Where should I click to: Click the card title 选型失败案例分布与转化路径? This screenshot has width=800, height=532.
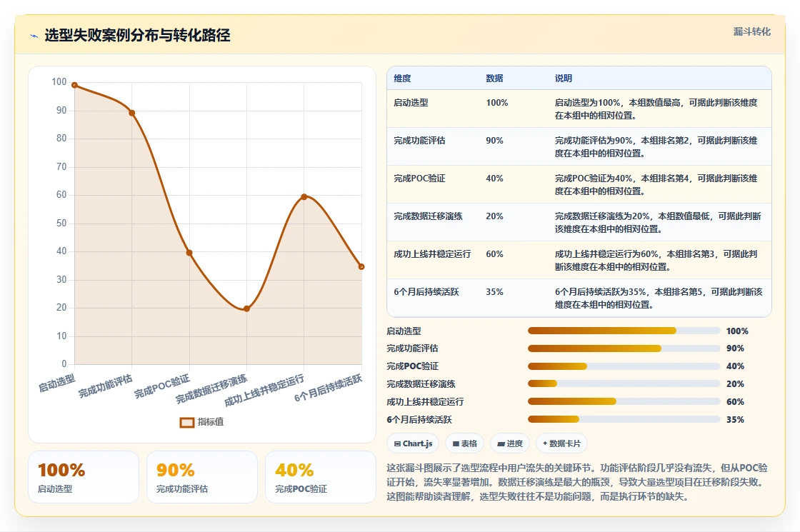pos(137,35)
